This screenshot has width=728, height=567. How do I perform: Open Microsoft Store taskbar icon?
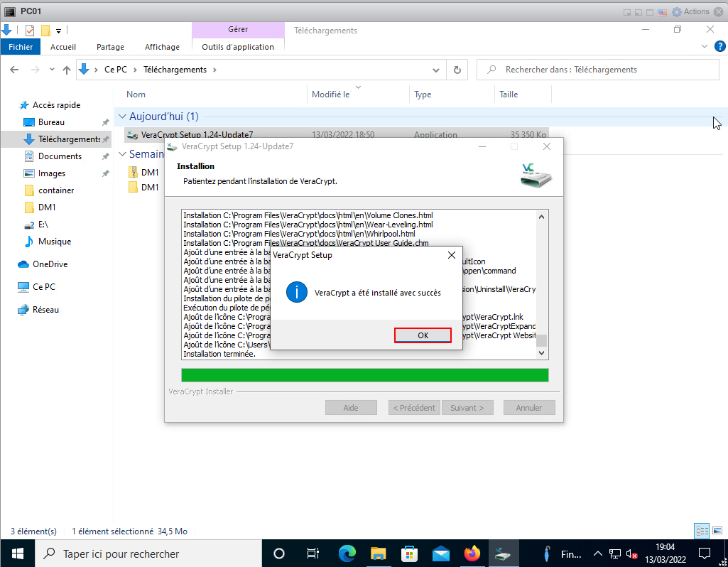[409, 553]
